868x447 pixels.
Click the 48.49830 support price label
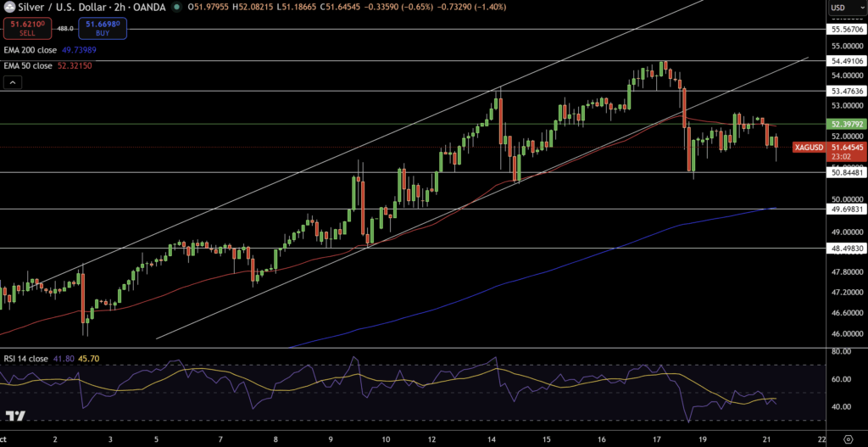tap(847, 249)
